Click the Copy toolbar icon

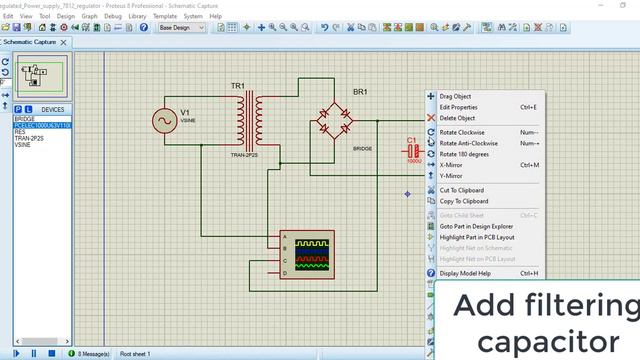pos(362,27)
